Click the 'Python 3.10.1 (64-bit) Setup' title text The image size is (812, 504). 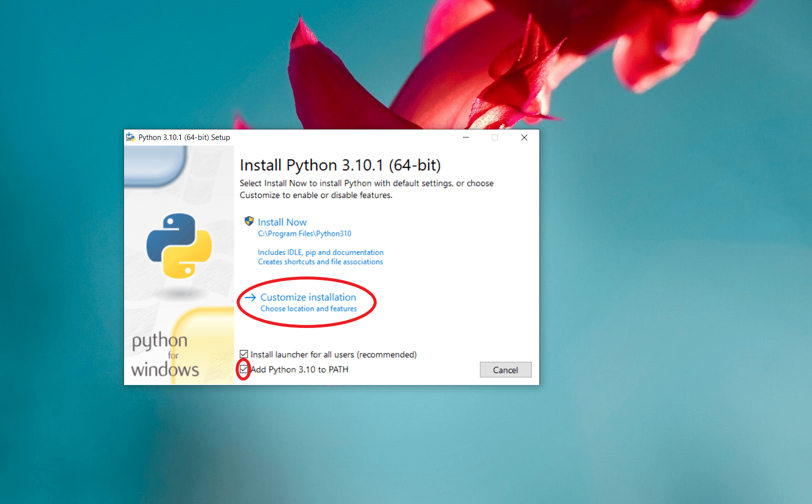[184, 137]
